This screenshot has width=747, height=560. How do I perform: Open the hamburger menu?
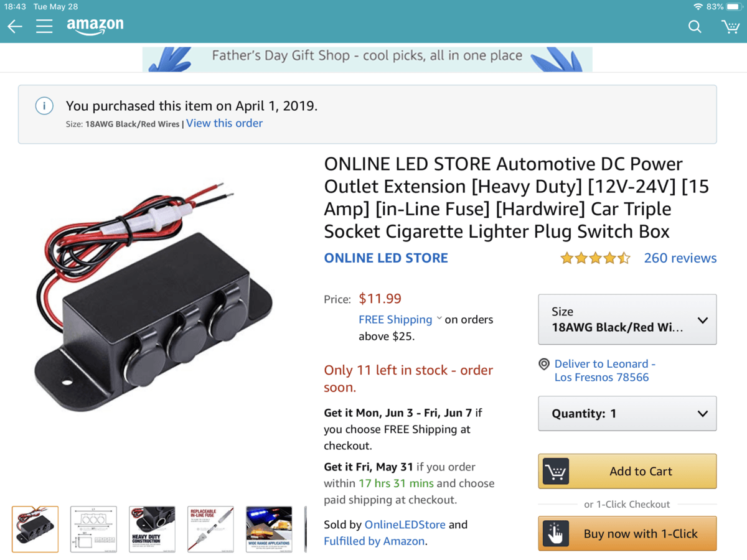(44, 26)
